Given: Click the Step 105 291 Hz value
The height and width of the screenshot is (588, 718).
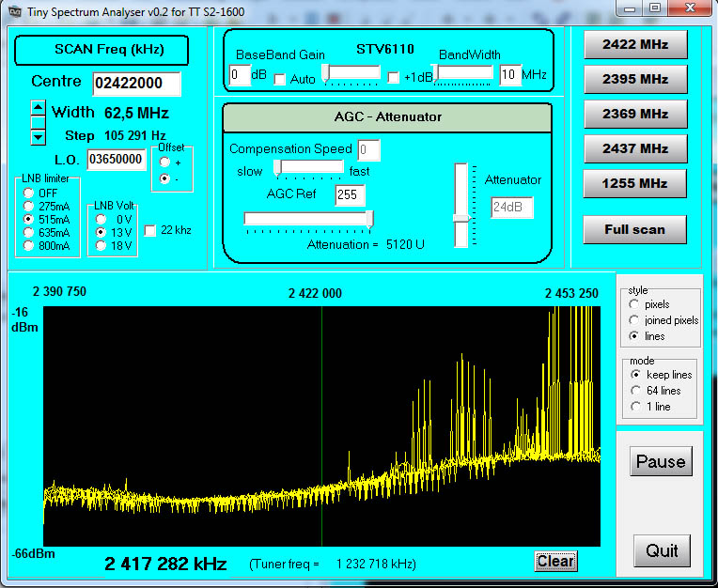Looking at the screenshot, I should [x=135, y=136].
